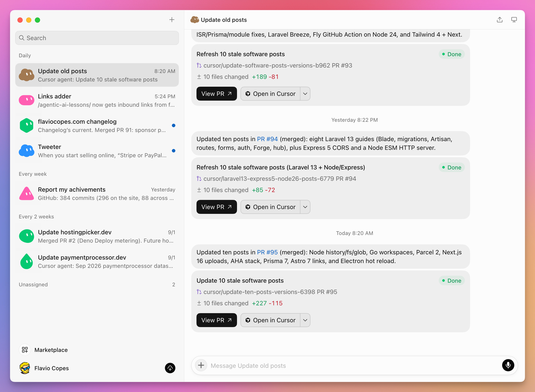Click branch icon beside cursor/update-software-posts-versions-b962
The width and height of the screenshot is (535, 392).
point(199,66)
